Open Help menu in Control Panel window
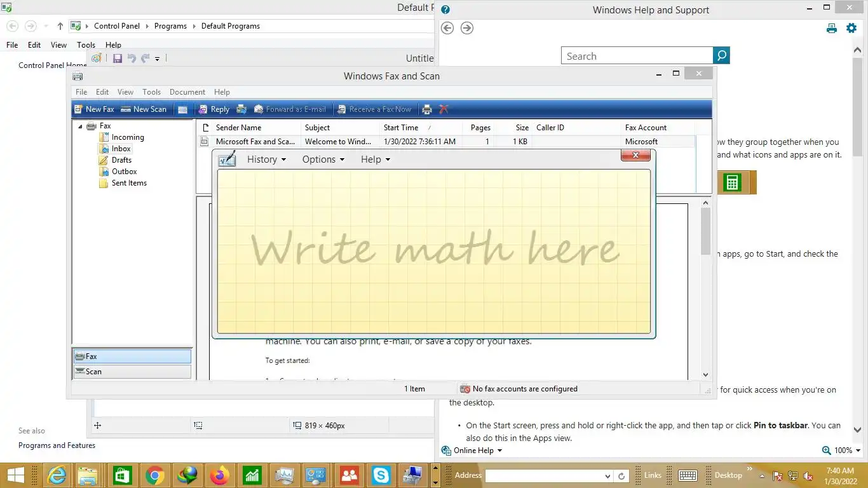This screenshot has width=868, height=488. [x=113, y=45]
